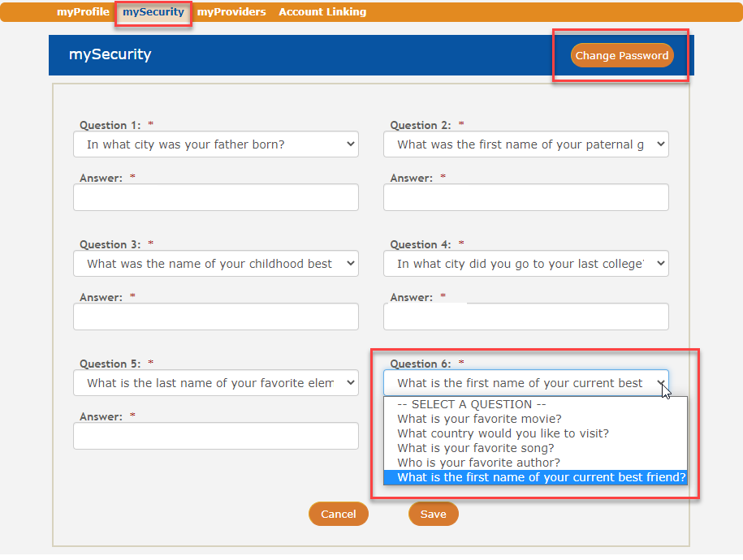Click the Question 3 answer box
The image size is (743, 560).
click(x=216, y=317)
